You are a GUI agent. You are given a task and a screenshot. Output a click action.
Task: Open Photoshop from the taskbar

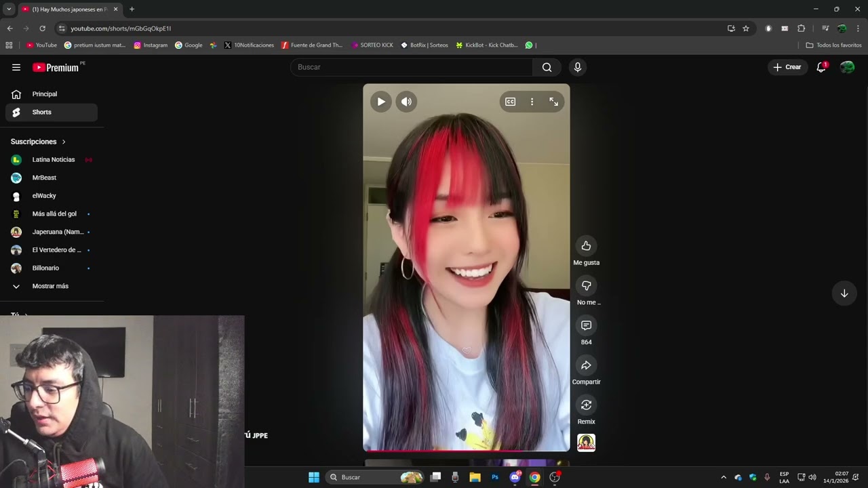pyautogui.click(x=495, y=477)
